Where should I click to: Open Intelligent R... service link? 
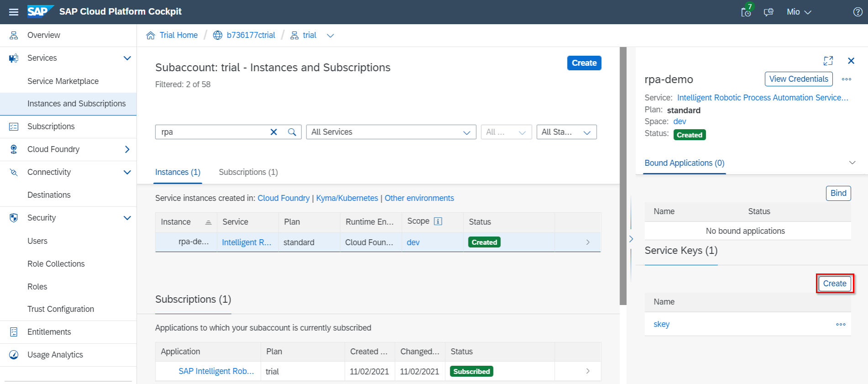click(x=247, y=242)
